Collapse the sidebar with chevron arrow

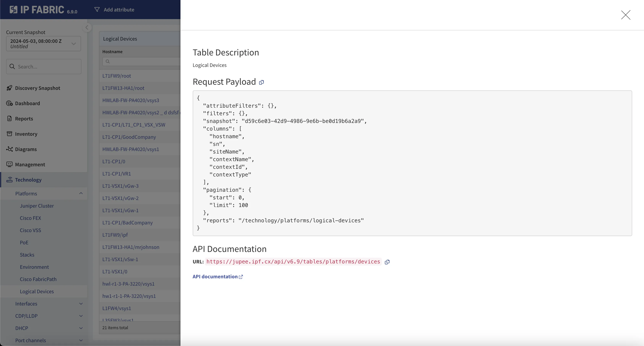pos(87,28)
